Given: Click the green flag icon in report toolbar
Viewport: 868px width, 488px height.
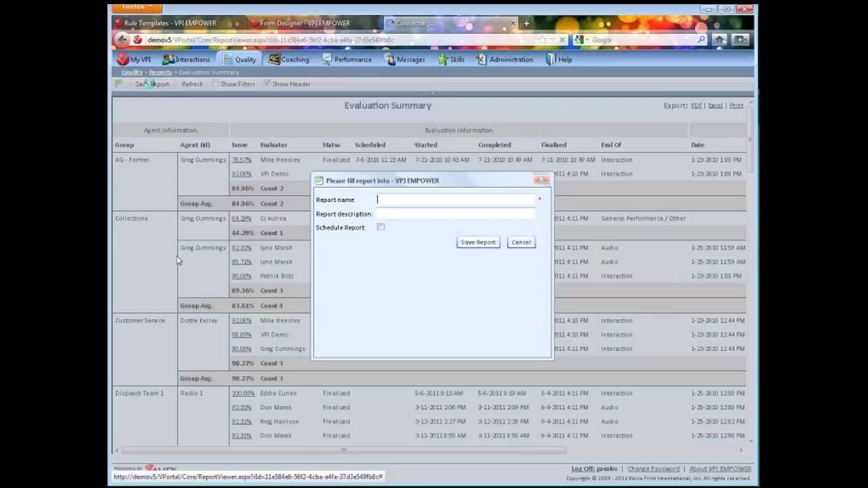Looking at the screenshot, I should pyautogui.click(x=119, y=84).
